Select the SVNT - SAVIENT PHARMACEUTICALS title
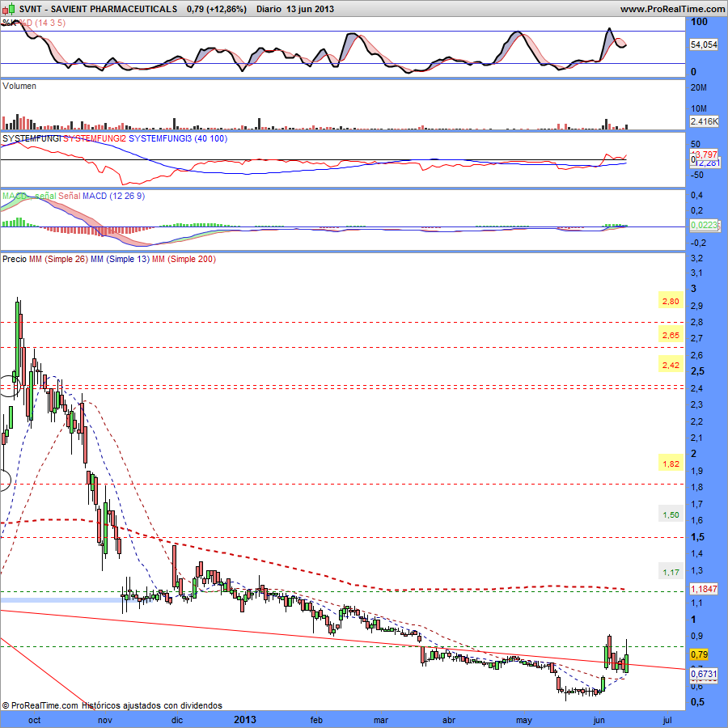The width and height of the screenshot is (728, 728). (98, 9)
